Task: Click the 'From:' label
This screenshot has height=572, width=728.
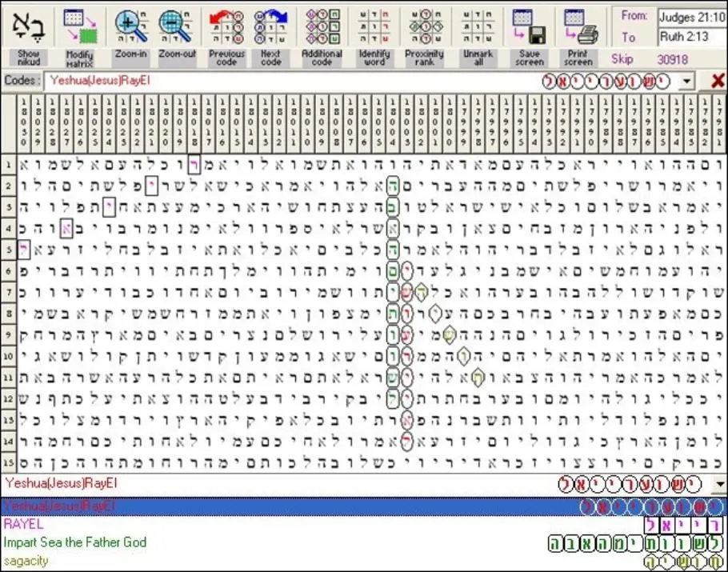Action: pos(634,16)
